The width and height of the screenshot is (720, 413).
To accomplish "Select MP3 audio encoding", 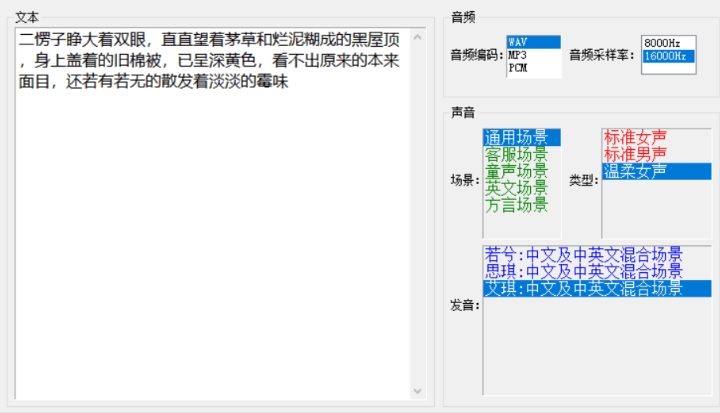I will click(533, 56).
